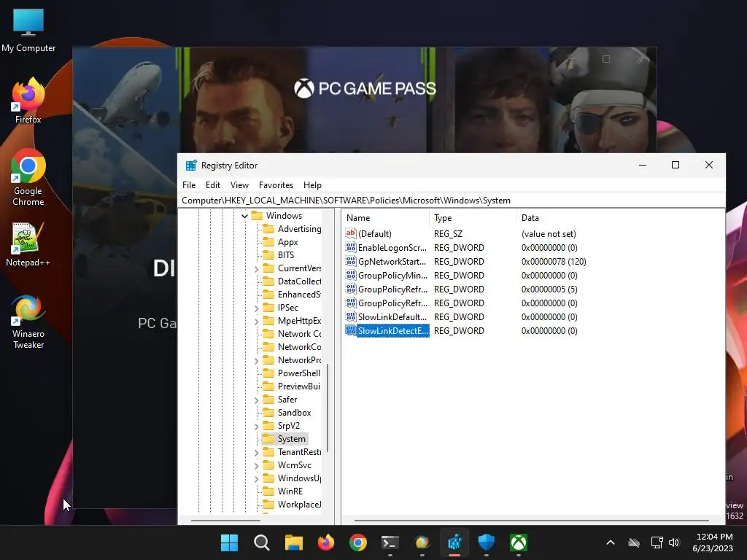This screenshot has width=747, height=560.
Task: Click the registry path address bar
Action: 452,201
